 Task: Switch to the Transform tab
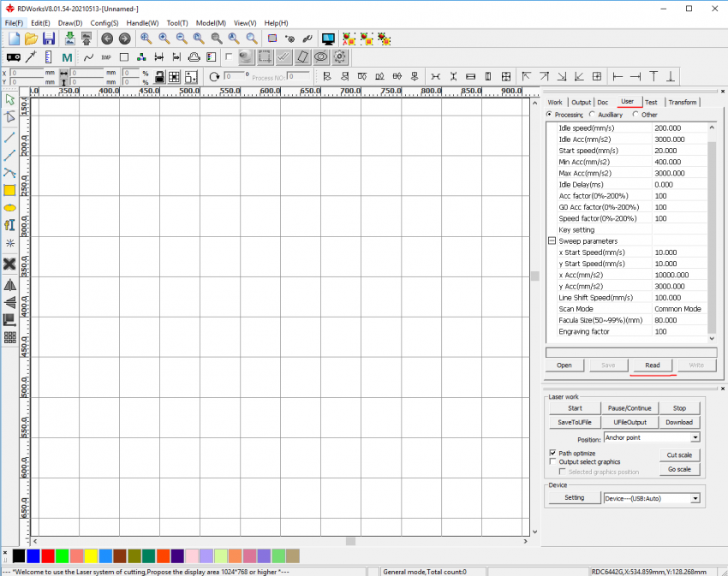683,103
